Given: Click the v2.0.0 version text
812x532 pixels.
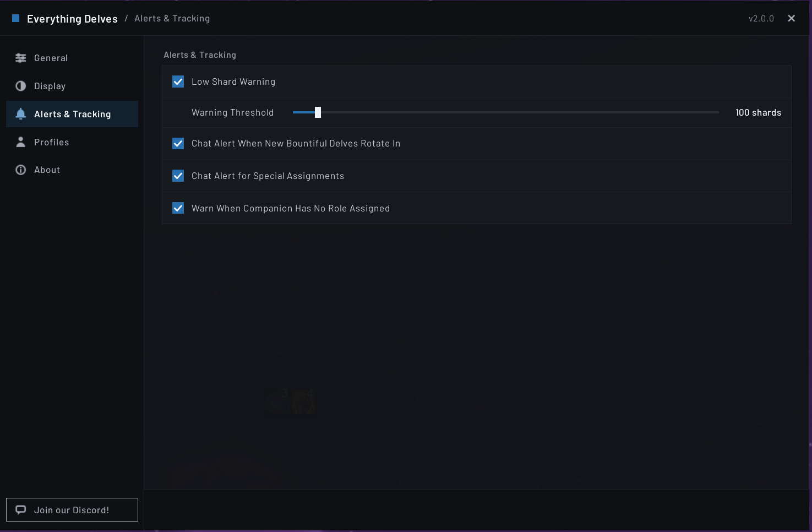Looking at the screenshot, I should [761, 18].
